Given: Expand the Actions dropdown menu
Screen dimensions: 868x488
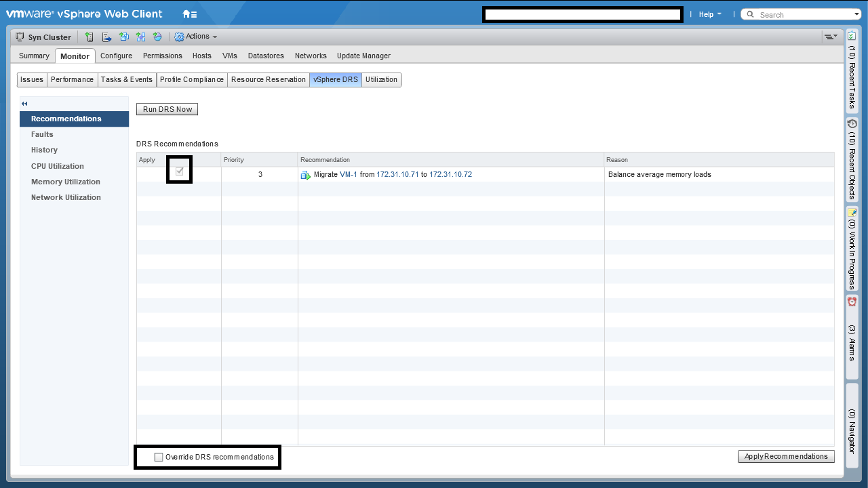Looking at the screenshot, I should (197, 37).
